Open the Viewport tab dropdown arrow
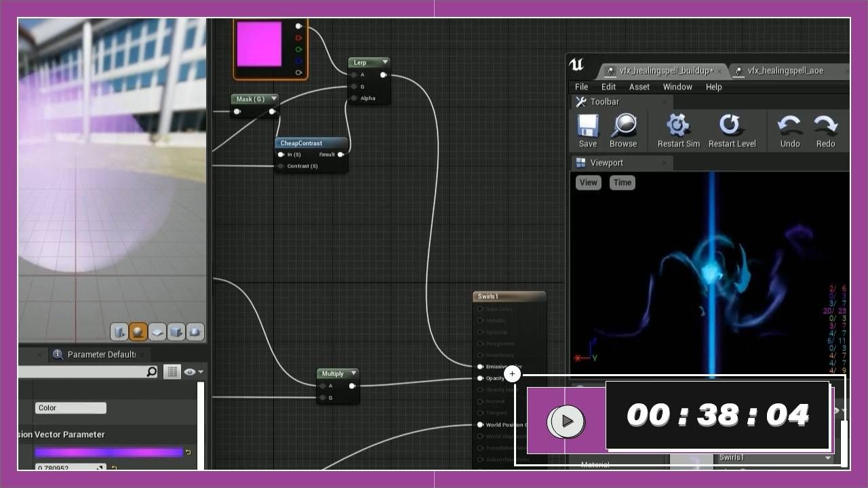The width and height of the screenshot is (868, 488). point(664,163)
